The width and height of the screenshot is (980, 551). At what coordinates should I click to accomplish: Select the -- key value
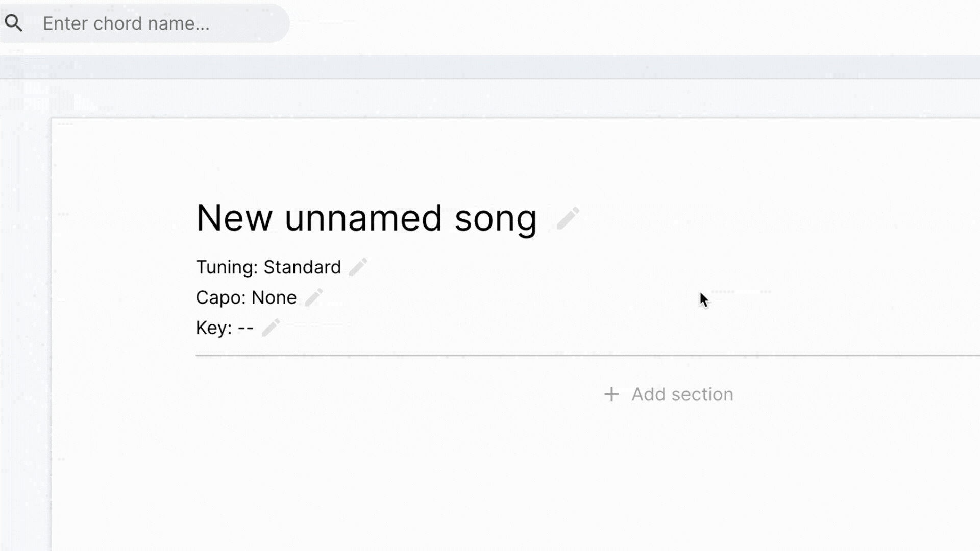pos(246,328)
